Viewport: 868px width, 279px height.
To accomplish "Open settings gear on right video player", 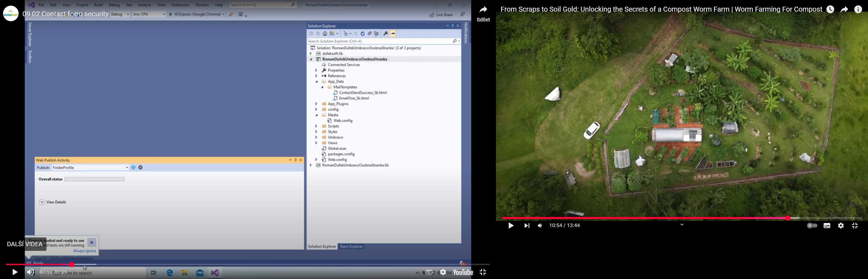I will [x=841, y=226].
